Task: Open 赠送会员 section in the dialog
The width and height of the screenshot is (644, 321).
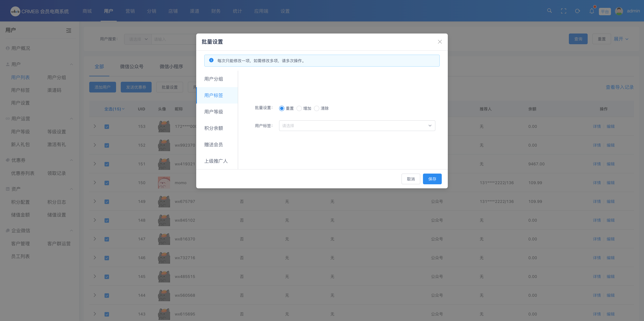Action: click(213, 145)
